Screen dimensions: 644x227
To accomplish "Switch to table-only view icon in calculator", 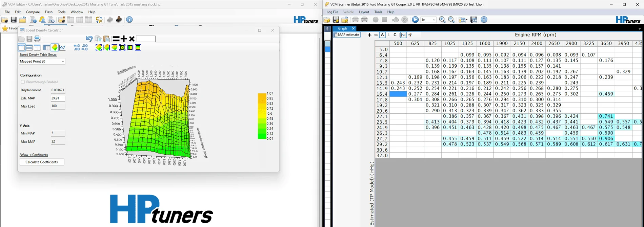I will 46,47.
